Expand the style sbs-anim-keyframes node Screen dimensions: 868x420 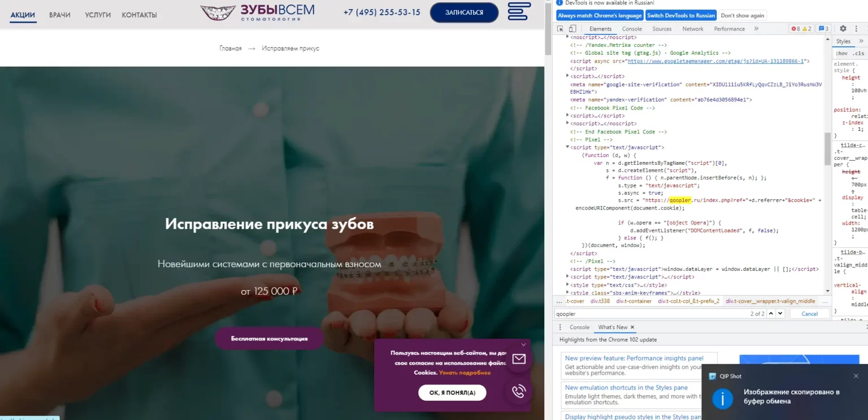568,293
